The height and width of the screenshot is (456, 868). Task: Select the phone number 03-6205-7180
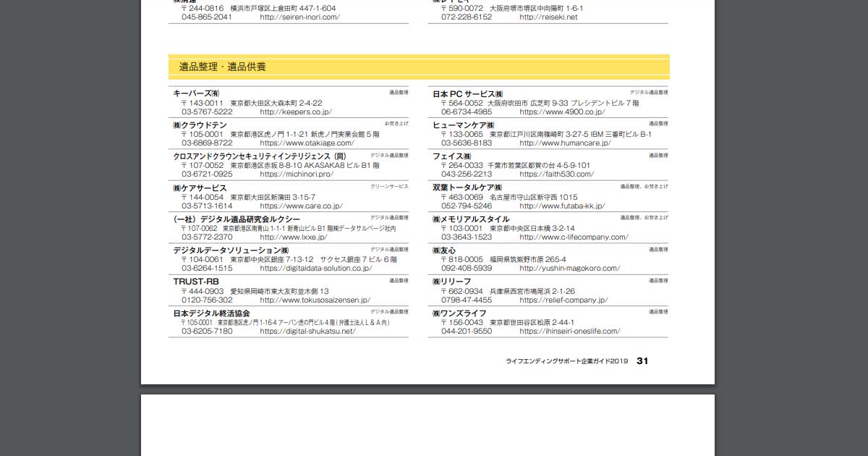click(207, 332)
